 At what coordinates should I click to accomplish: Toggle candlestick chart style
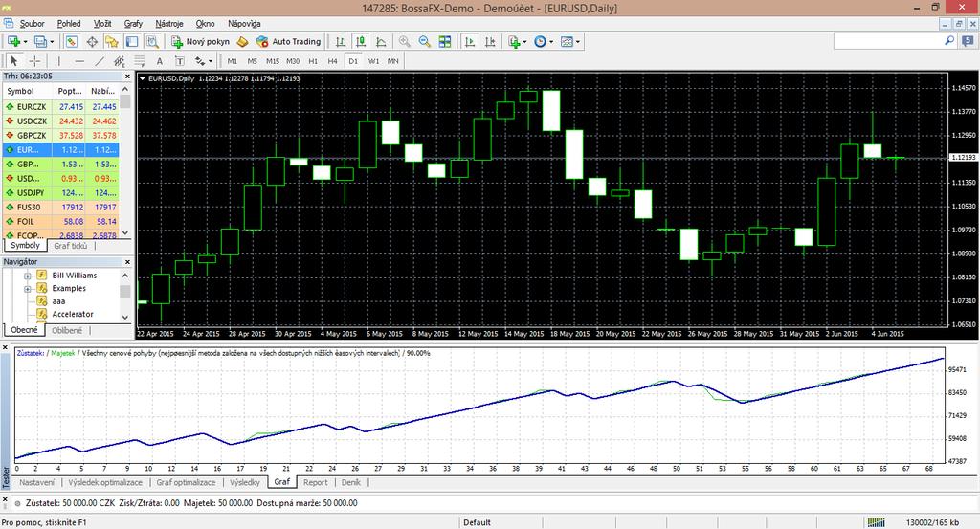(361, 41)
